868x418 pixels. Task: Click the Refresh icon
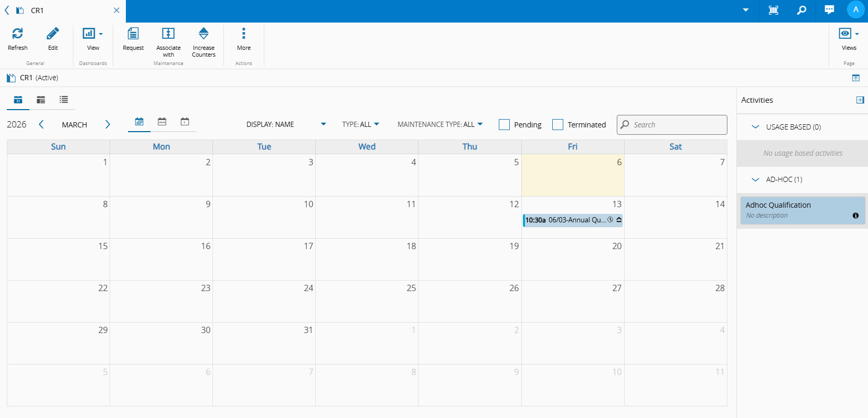pyautogui.click(x=17, y=34)
